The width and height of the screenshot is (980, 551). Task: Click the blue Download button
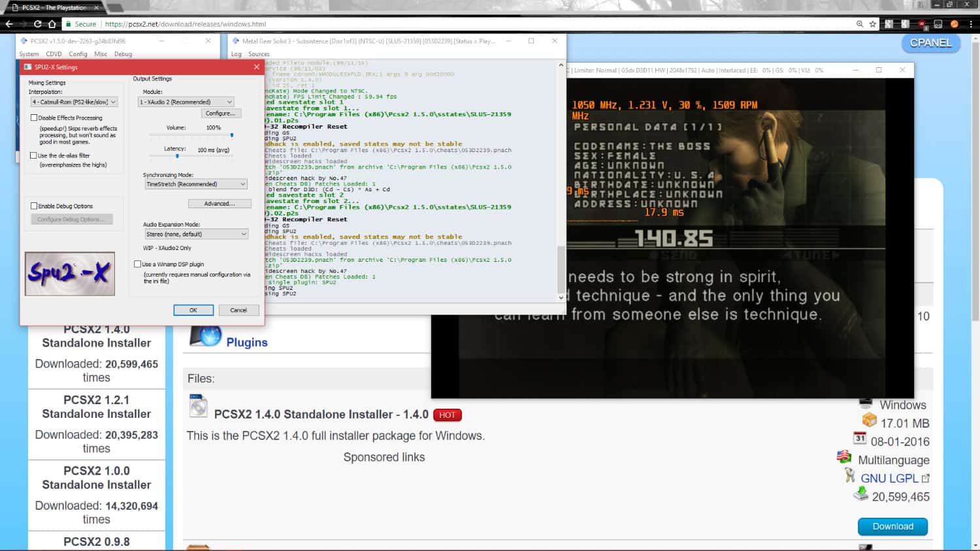892,526
